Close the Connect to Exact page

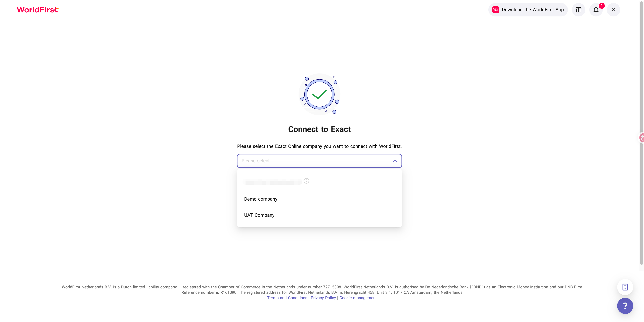pos(613,10)
